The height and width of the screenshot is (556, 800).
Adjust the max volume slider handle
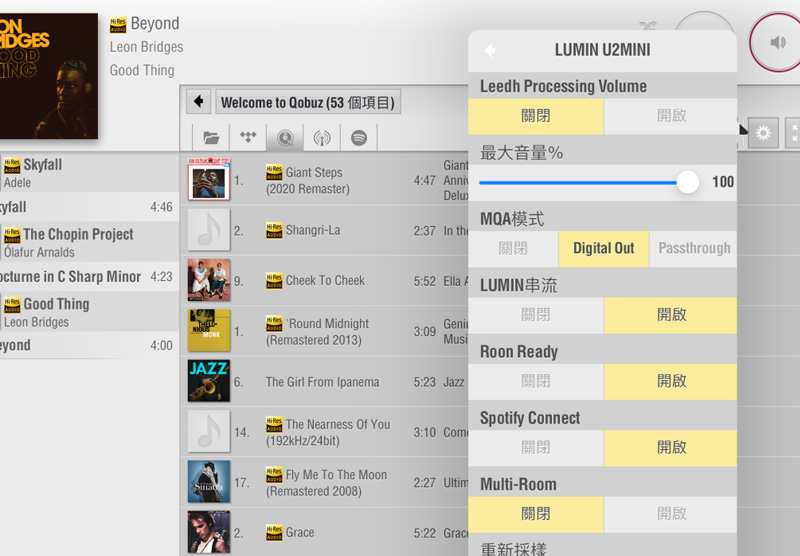(688, 182)
